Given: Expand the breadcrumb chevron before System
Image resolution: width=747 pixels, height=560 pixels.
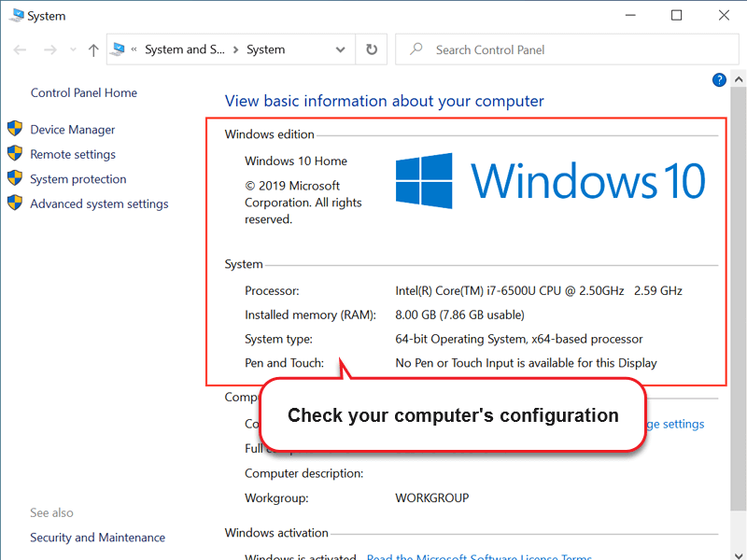Looking at the screenshot, I should tap(235, 49).
